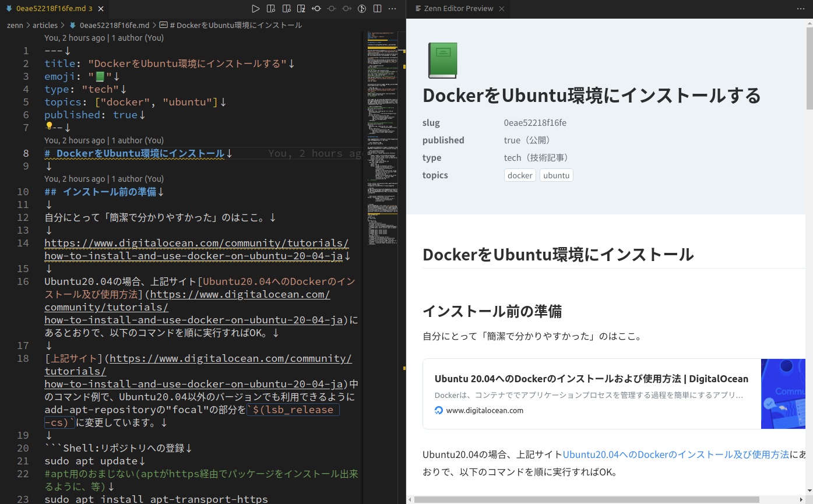Click line number 16 in the gutter
Viewport: 813px width, 504px height.
(23, 281)
